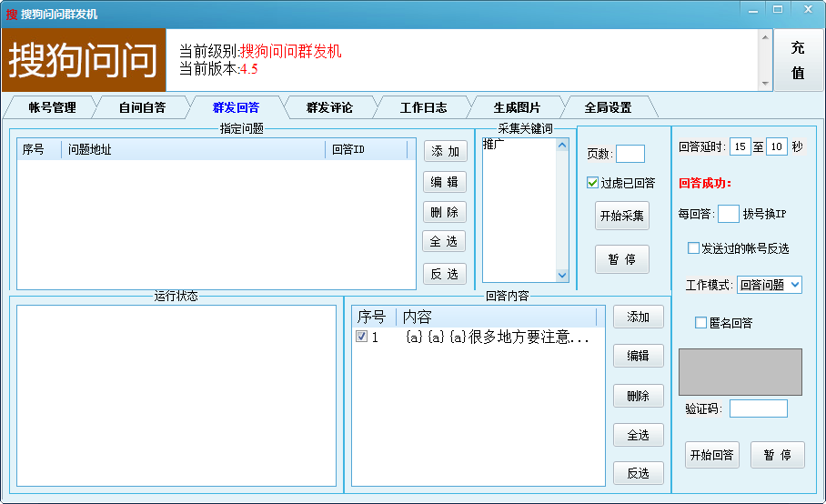Click the version number 4.5
Image resolution: width=826 pixels, height=504 pixels.
[x=248, y=69]
